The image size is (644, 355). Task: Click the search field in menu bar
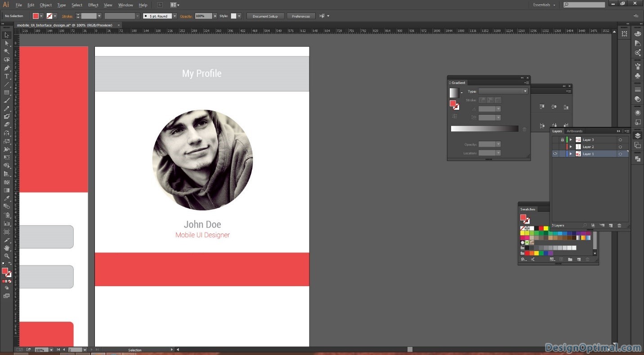[584, 5]
